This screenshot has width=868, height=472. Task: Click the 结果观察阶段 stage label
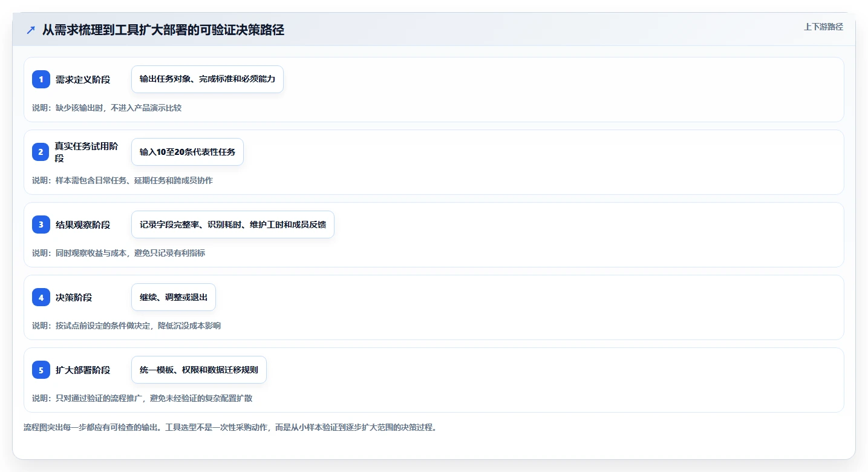(83, 225)
